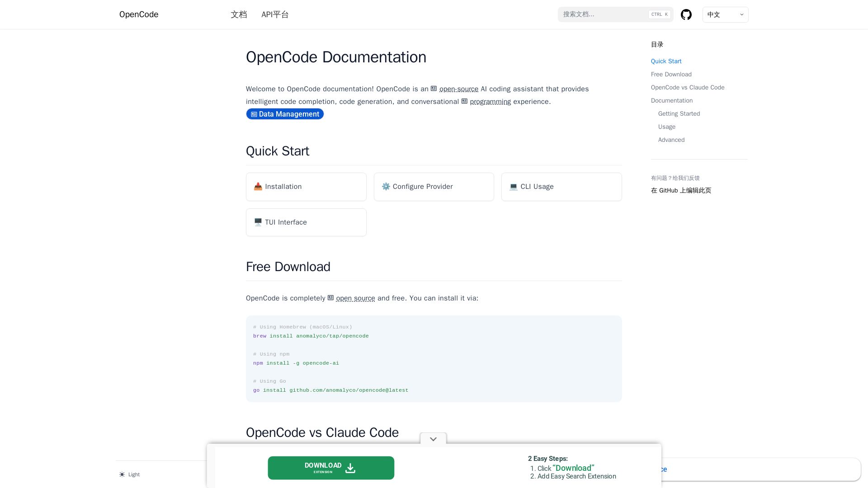The width and height of the screenshot is (868, 488).
Task: Click the go install command line
Action: [x=330, y=390]
